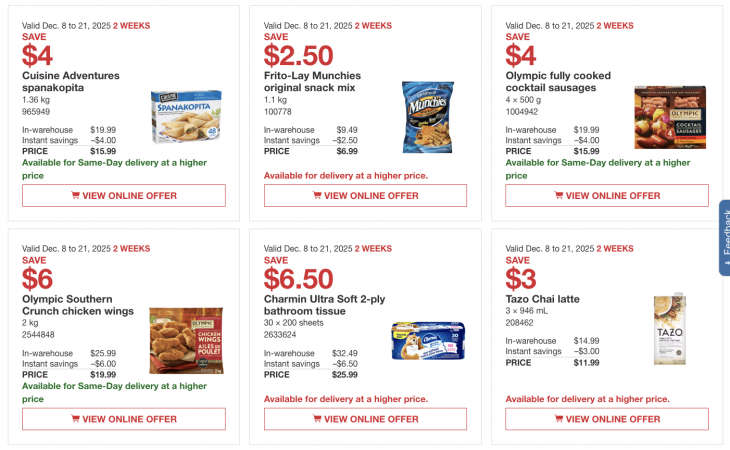The image size is (730, 450).
Task: Click the Munchies snack mix bag image
Action: tap(427, 115)
